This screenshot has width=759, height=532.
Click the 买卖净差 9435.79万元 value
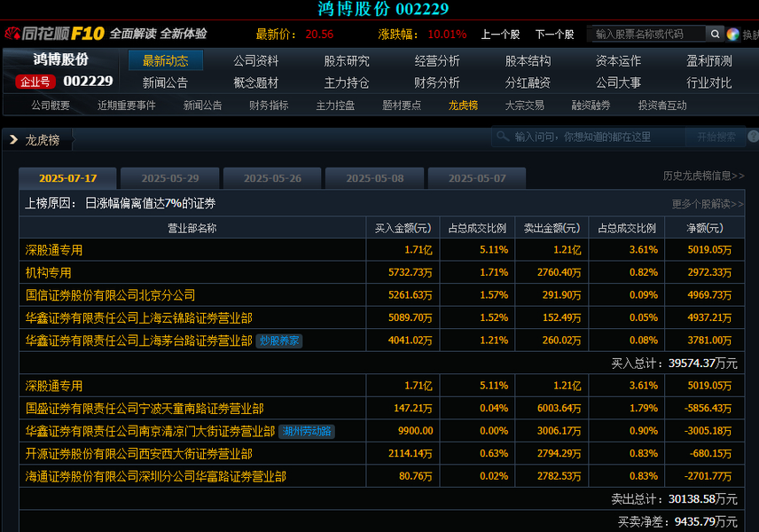tap(677, 521)
